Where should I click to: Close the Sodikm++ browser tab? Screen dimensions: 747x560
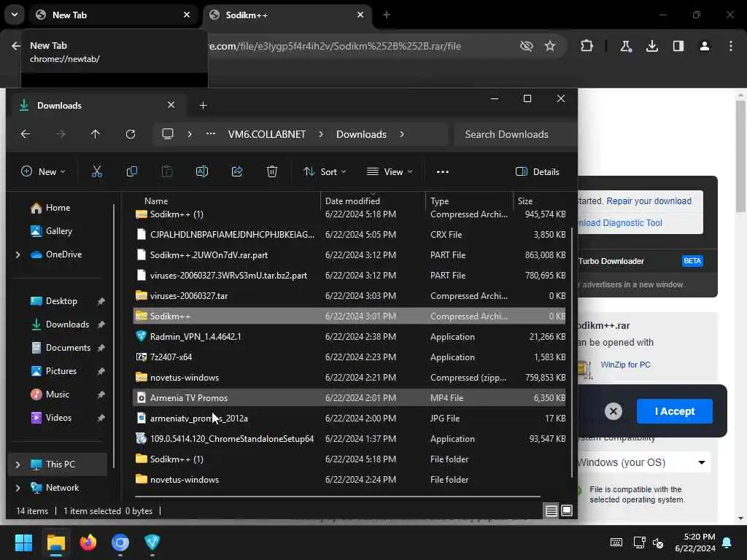click(360, 15)
